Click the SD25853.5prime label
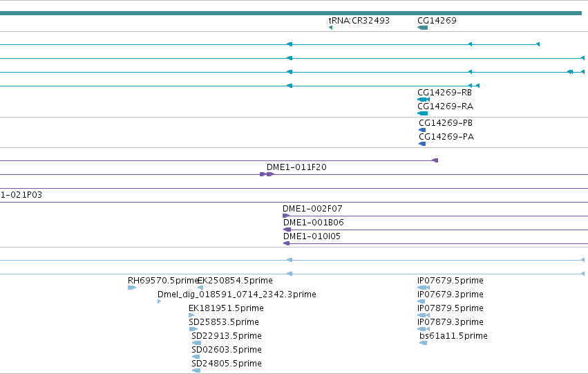 (x=224, y=322)
